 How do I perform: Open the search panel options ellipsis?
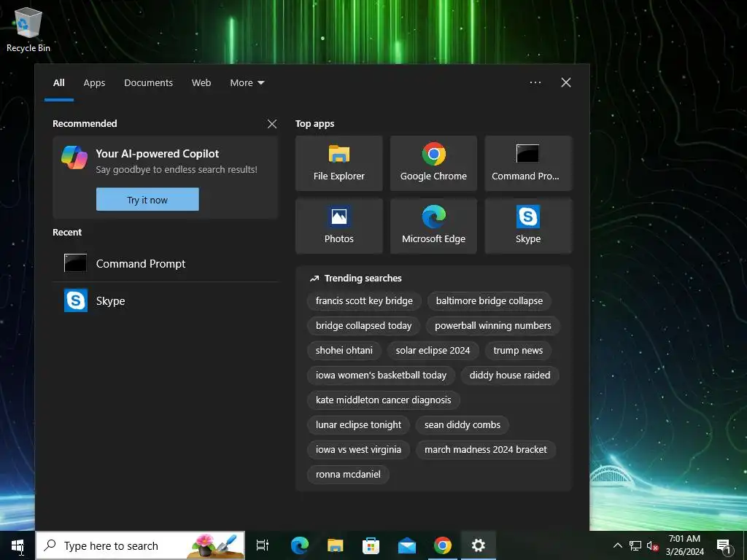535,82
